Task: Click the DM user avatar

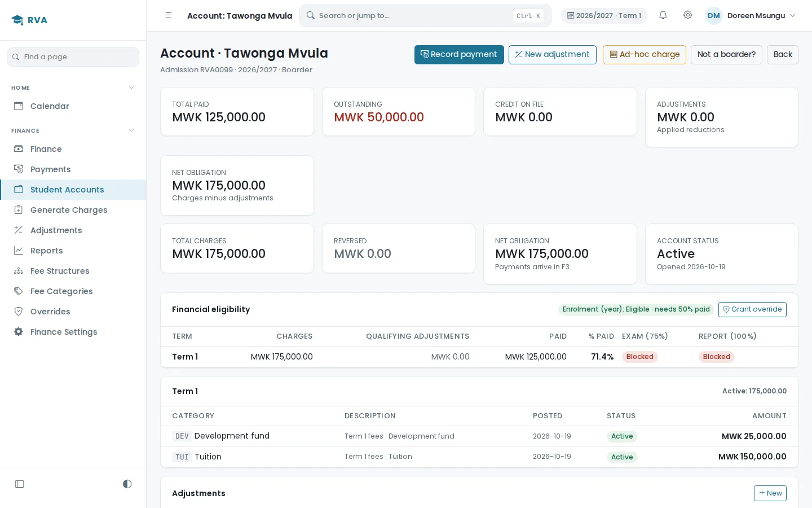Action: [714, 16]
